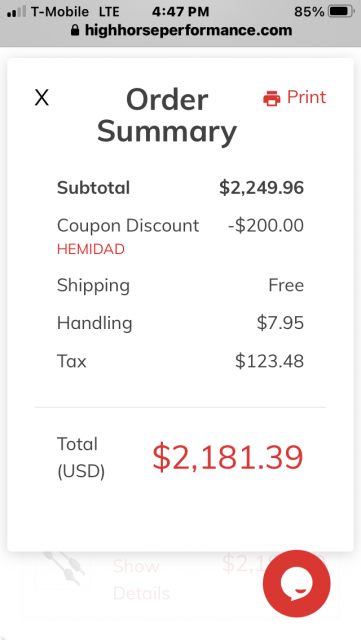Close the Order Summary with the X
Screen dimensions: 361x640
[42, 98]
